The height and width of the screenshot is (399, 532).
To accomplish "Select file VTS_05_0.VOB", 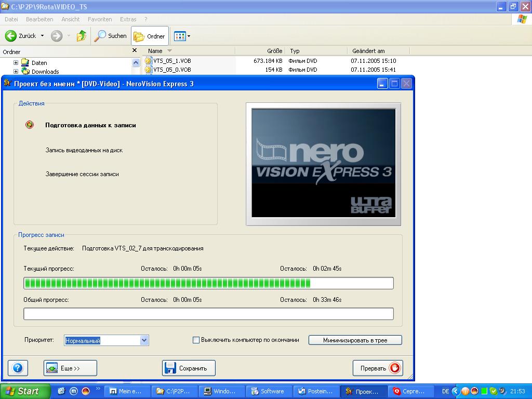I will click(172, 70).
